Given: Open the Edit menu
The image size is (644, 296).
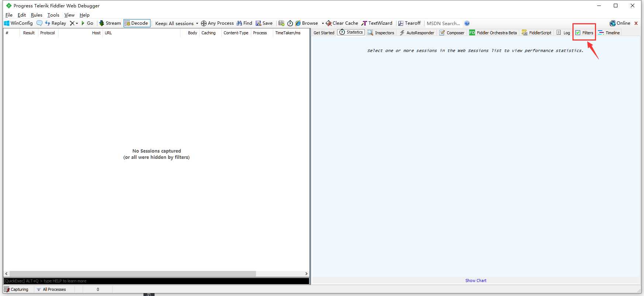Looking at the screenshot, I should [x=22, y=15].
